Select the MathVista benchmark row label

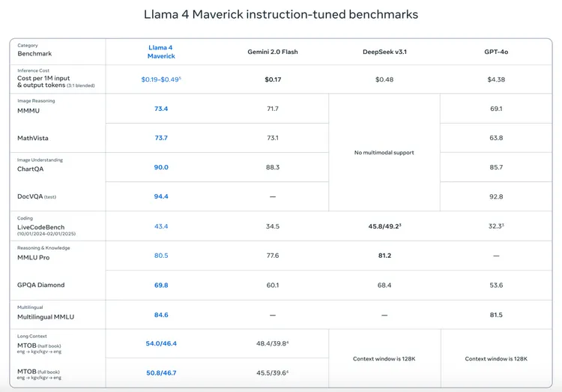pyautogui.click(x=34, y=138)
